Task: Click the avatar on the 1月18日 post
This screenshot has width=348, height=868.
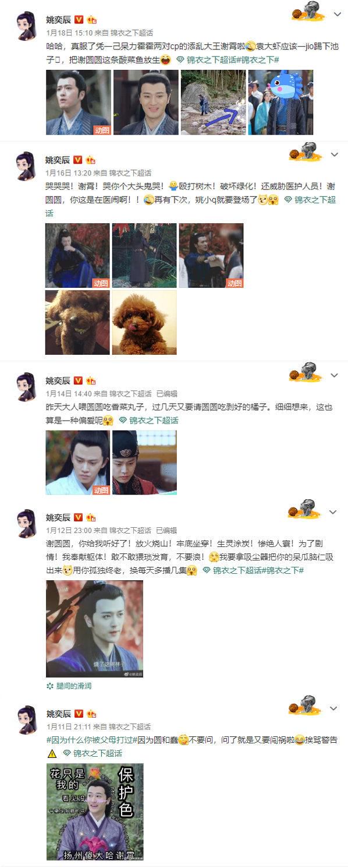Action: 25,26
